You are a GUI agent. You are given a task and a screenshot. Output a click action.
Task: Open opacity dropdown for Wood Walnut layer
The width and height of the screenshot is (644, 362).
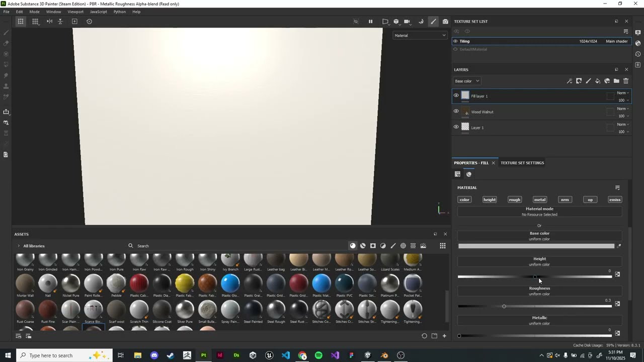(624, 116)
